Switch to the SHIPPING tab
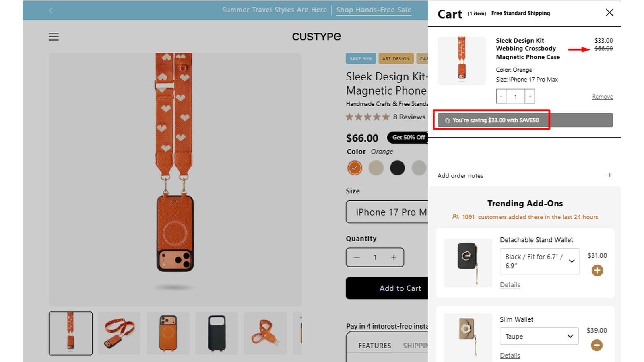This screenshot has width=644, height=362. (x=415, y=346)
